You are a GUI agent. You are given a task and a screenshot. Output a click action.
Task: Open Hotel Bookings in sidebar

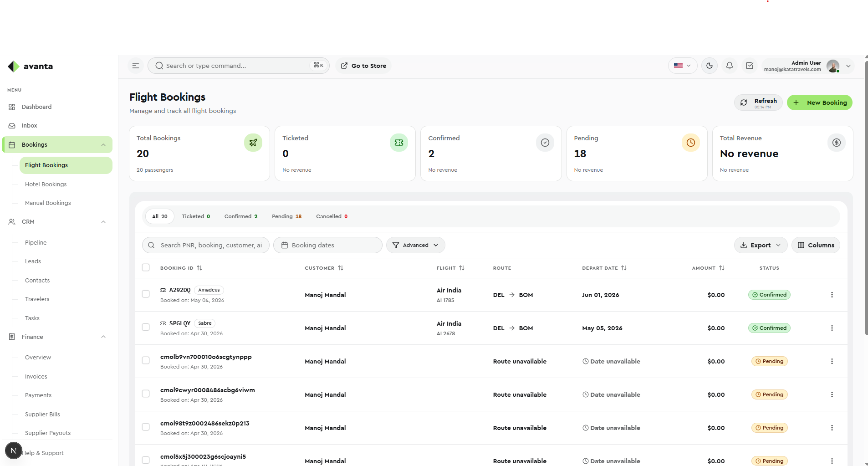(x=46, y=184)
